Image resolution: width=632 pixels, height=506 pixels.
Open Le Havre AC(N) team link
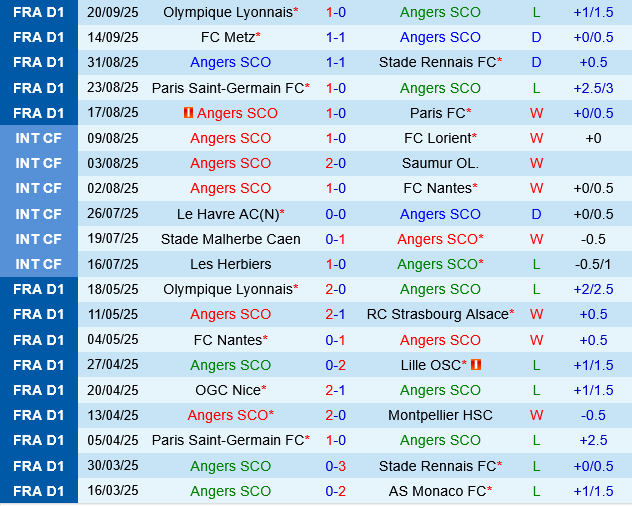click(x=229, y=214)
